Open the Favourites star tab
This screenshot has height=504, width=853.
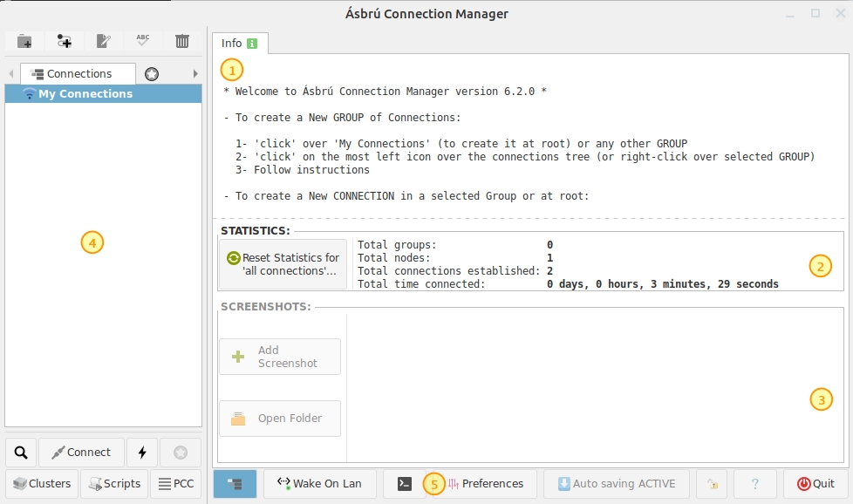(152, 74)
